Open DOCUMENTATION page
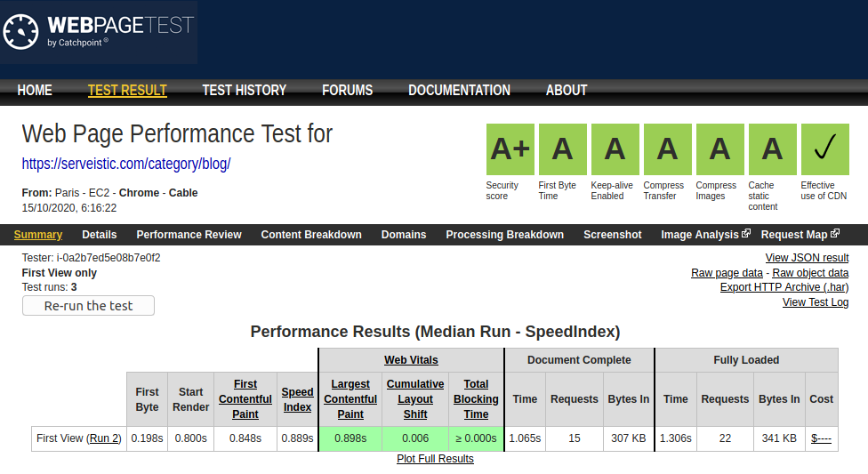This screenshot has width=868, height=474. click(459, 90)
